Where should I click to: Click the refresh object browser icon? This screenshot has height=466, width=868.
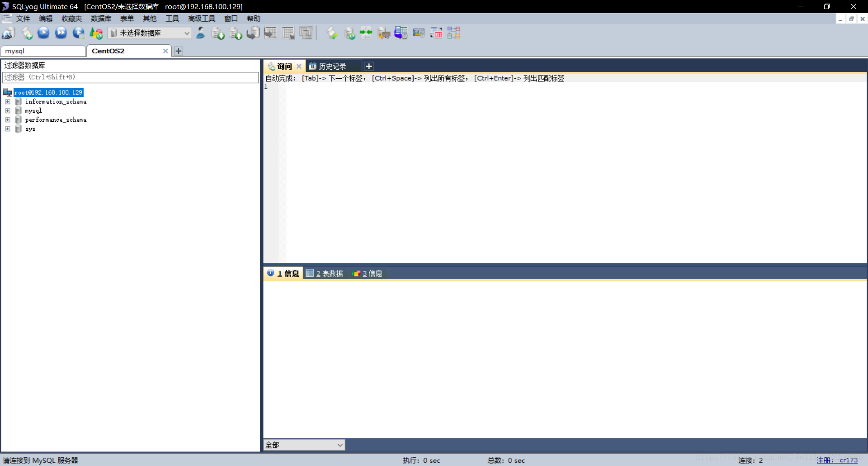96,33
